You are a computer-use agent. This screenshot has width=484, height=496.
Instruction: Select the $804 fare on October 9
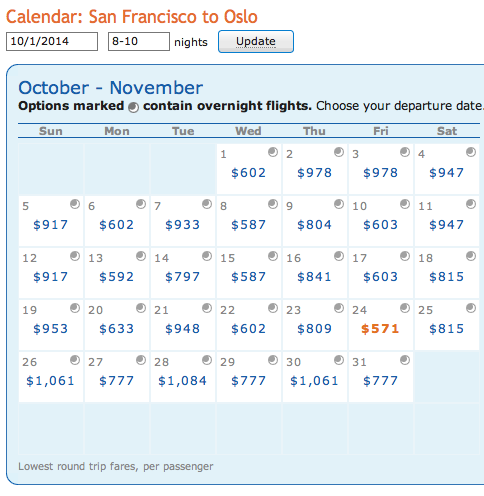(314, 225)
